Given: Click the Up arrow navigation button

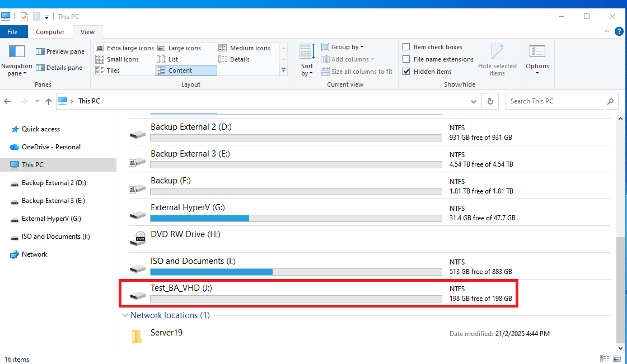Looking at the screenshot, I should point(49,101).
